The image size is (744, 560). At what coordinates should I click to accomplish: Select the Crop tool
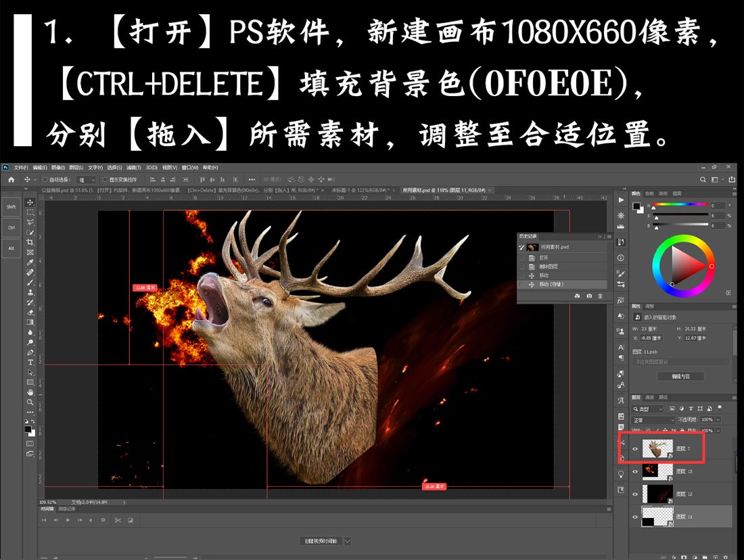coord(30,243)
